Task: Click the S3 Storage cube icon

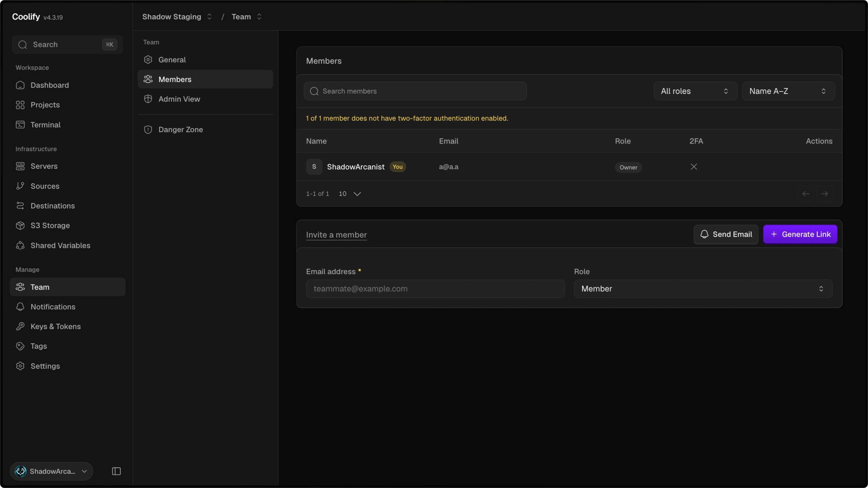Action: coord(20,226)
